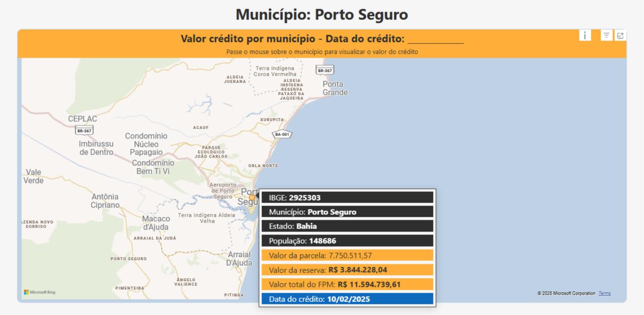Viewport: 644px width, 315px height.
Task: Click the 'ORLA NORTE' map label
Action: (263, 166)
